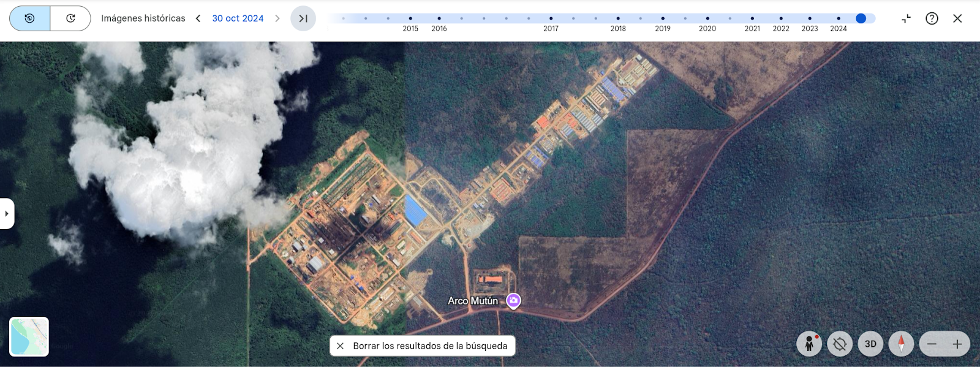Open the map style thumbnail

29,336
